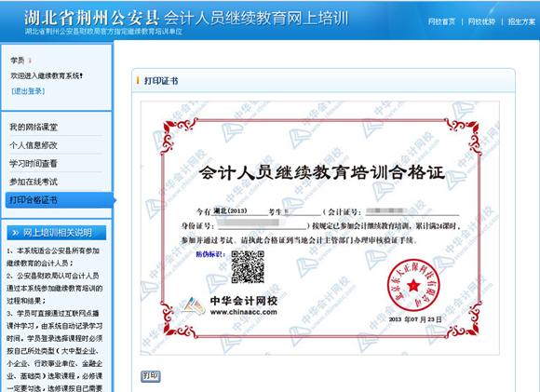This screenshot has height=392, width=540.
Task: Open the 招生方案 header link
Action: [x=521, y=21]
